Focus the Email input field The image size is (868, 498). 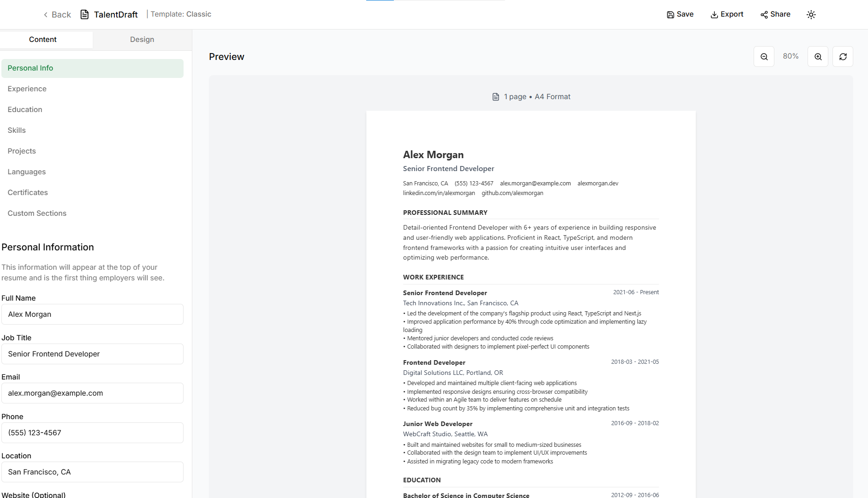coord(92,393)
